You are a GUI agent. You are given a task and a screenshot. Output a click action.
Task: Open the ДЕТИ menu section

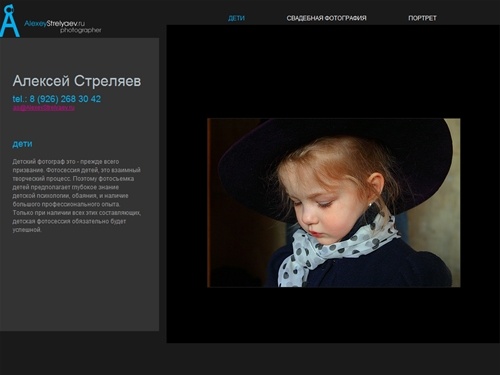(x=236, y=18)
